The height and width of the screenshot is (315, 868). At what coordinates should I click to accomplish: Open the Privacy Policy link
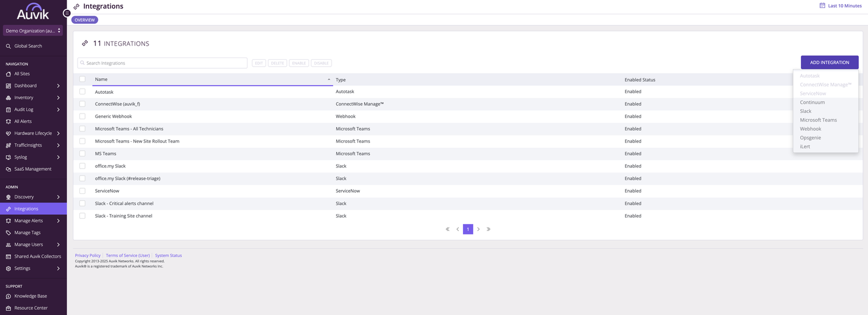[x=87, y=255]
